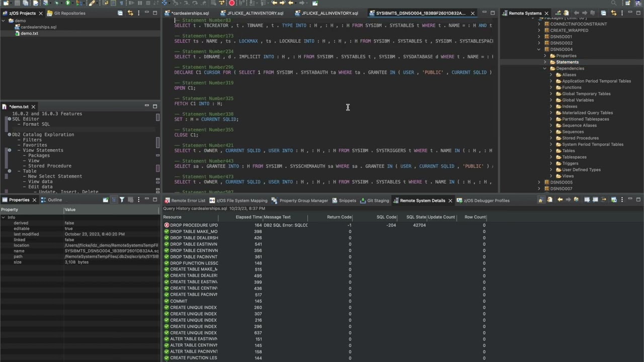Viewport: 644px width, 362px height.
Task: Expand the DSN5O001 package node
Action: pos(539,37)
